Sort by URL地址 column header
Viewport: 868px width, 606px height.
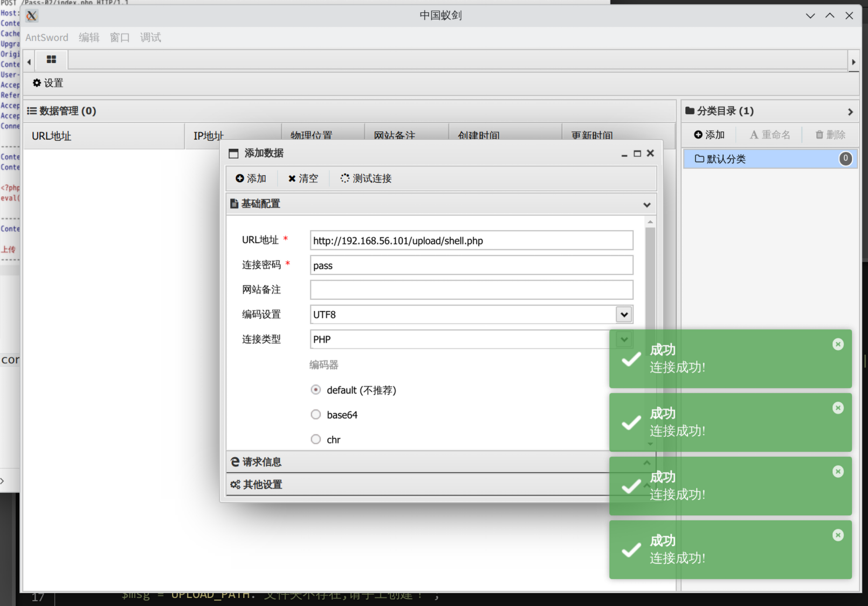[104, 136]
